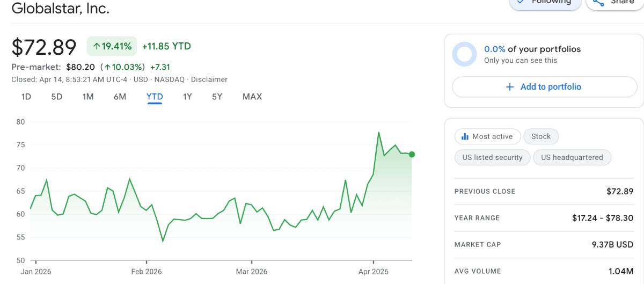Click the MARKET CAP label

click(x=478, y=244)
